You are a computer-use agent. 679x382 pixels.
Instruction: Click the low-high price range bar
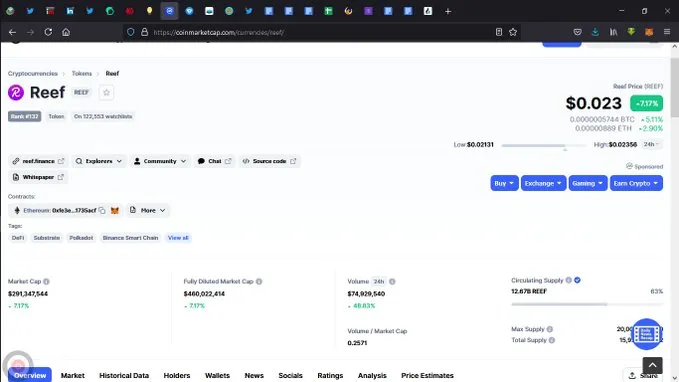point(544,146)
